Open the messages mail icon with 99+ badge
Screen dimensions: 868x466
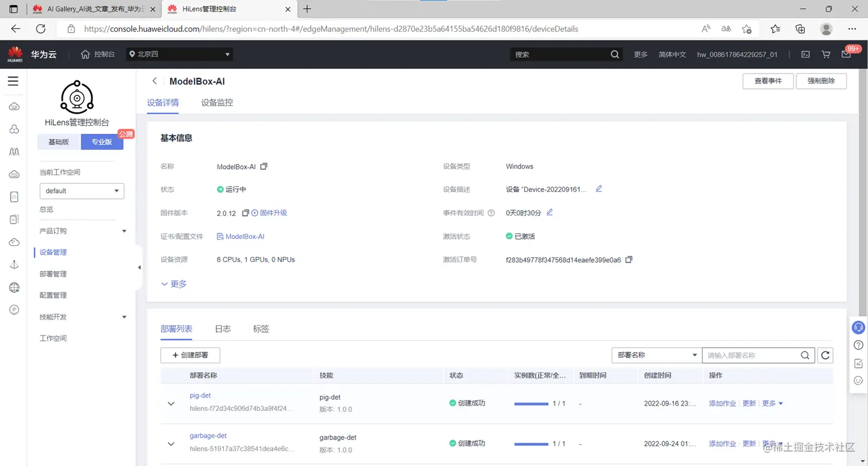846,54
